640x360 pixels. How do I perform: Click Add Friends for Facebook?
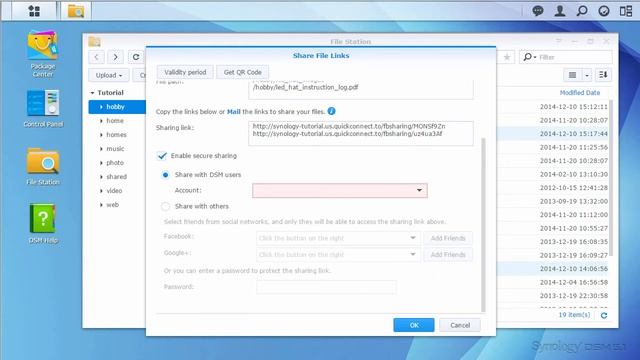point(448,238)
